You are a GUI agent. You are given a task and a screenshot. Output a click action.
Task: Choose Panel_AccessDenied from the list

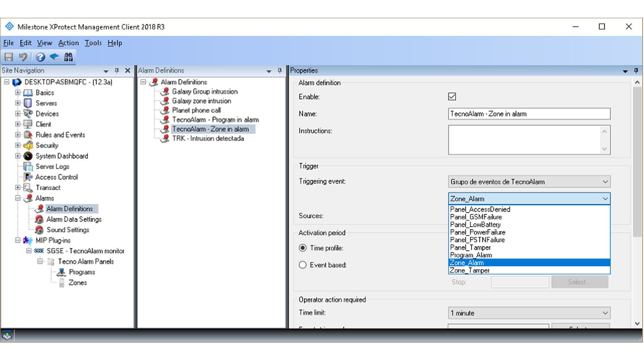click(x=529, y=209)
